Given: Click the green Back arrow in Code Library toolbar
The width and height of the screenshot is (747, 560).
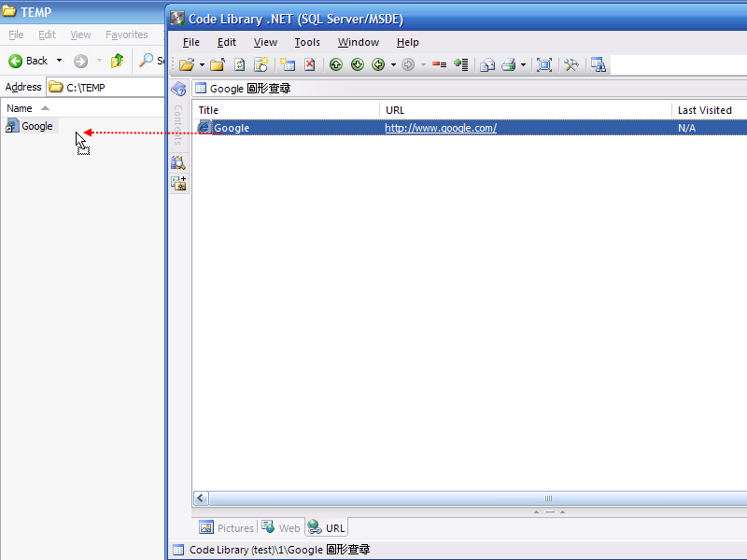Looking at the screenshot, I should [x=378, y=64].
